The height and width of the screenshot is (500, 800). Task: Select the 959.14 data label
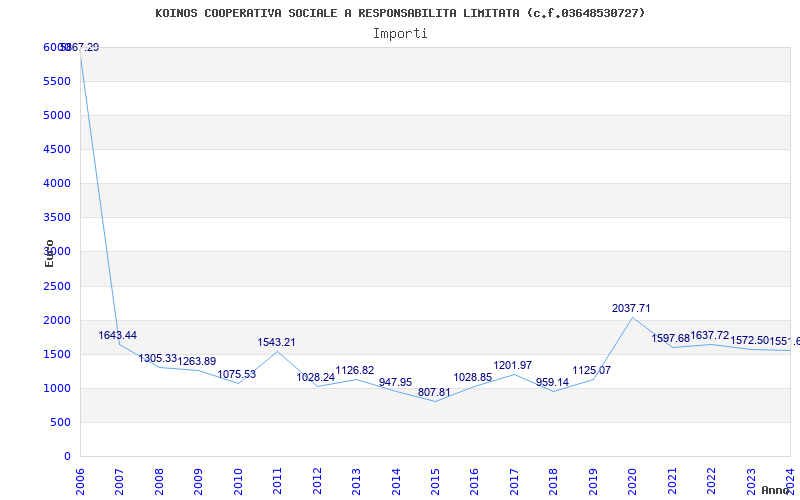pyautogui.click(x=552, y=382)
